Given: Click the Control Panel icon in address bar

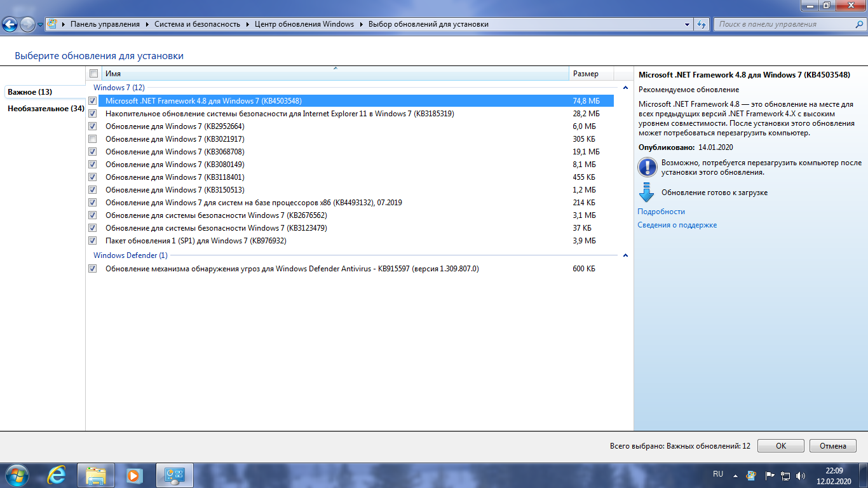Looking at the screenshot, I should 53,24.
